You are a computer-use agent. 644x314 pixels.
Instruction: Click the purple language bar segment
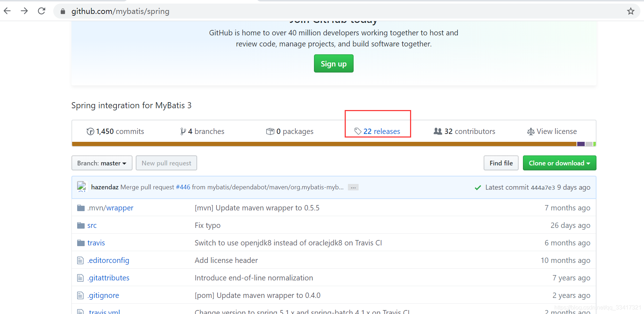(581, 144)
